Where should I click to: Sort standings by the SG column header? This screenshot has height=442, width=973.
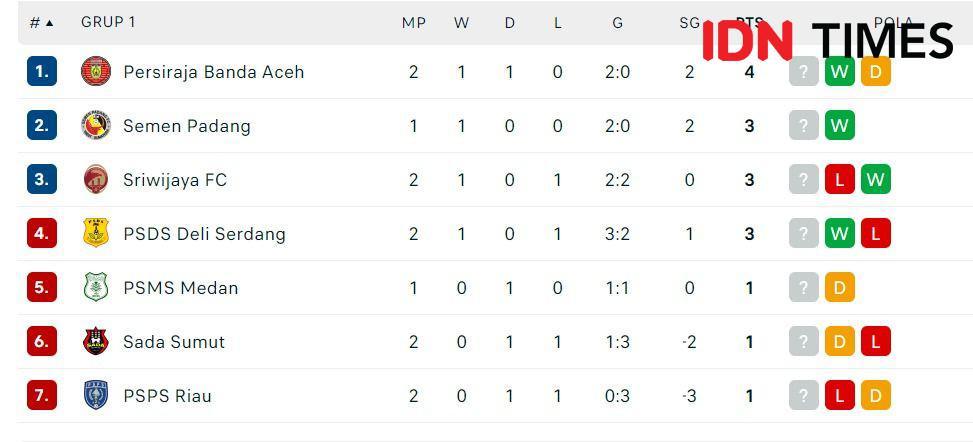tap(689, 23)
